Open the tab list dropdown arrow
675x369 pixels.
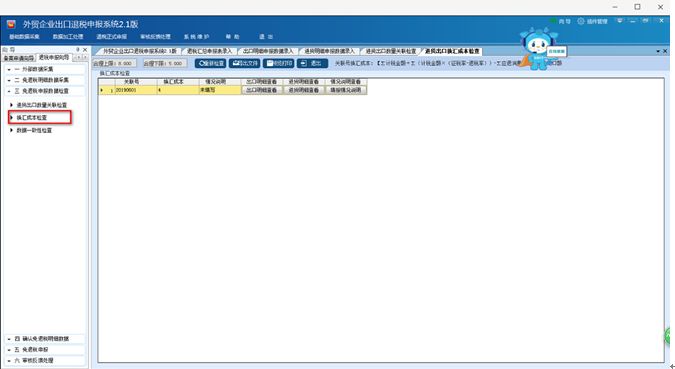pos(658,51)
